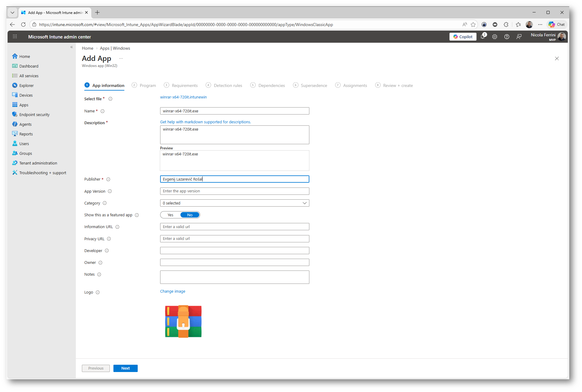Open Endpoint security in sidebar

[x=34, y=115]
